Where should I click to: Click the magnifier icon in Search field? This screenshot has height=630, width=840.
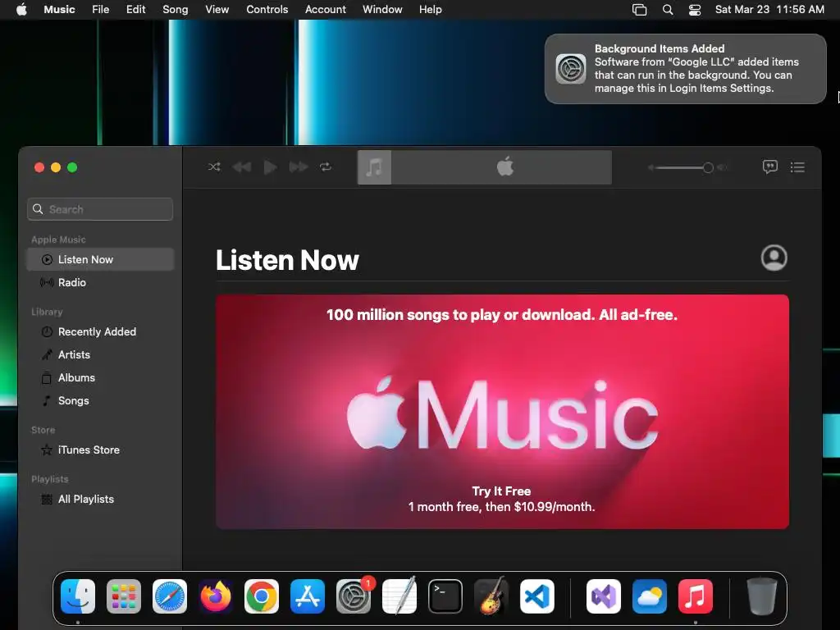pos(38,209)
